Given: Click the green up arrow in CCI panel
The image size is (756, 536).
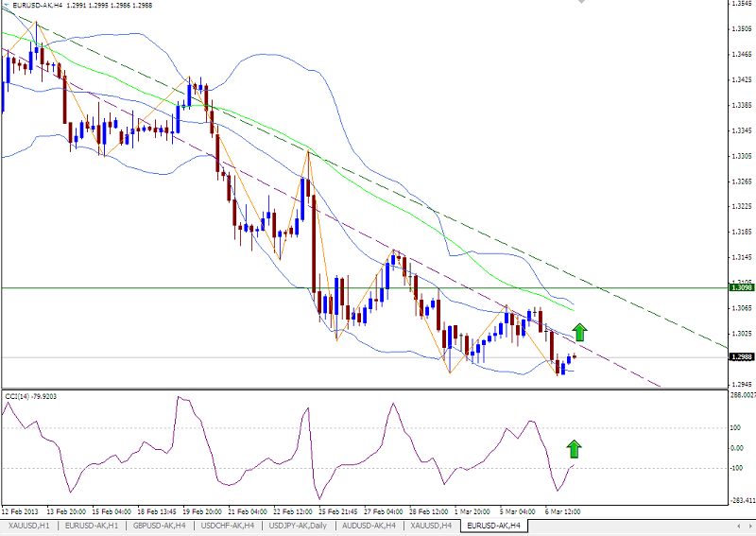Looking at the screenshot, I should point(574,449).
